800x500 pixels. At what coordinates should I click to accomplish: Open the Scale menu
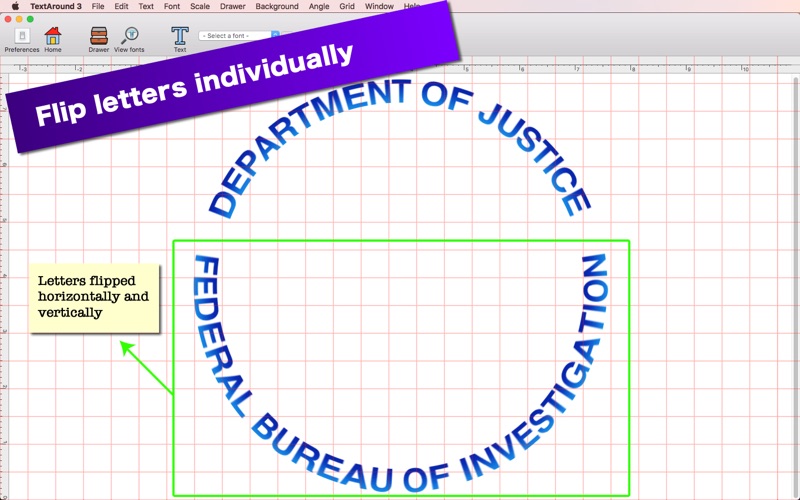pyautogui.click(x=200, y=6)
